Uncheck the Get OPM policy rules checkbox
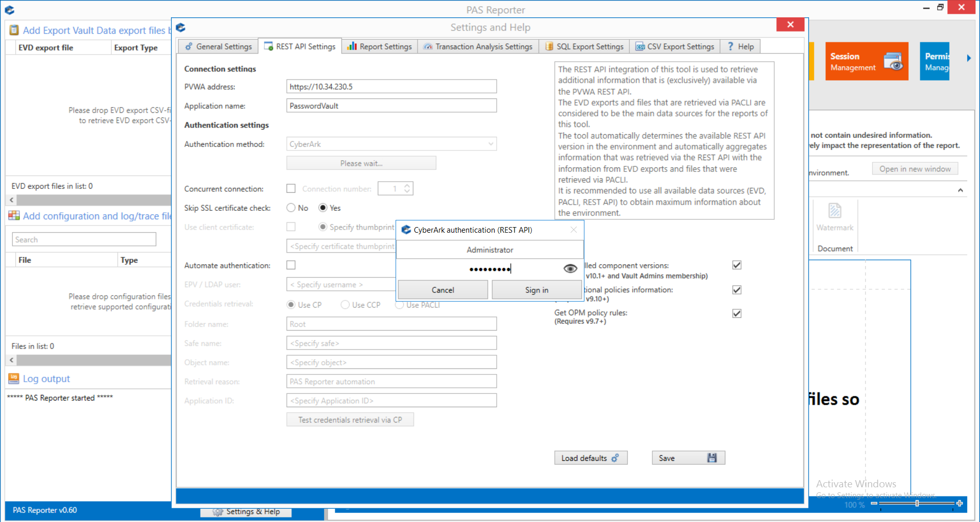The height and width of the screenshot is (522, 980). (737, 313)
